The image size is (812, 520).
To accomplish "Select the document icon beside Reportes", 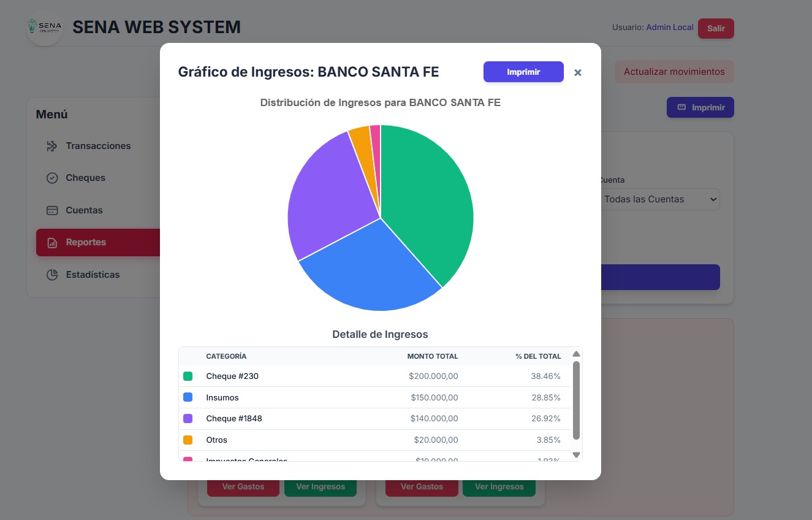I will [53, 242].
